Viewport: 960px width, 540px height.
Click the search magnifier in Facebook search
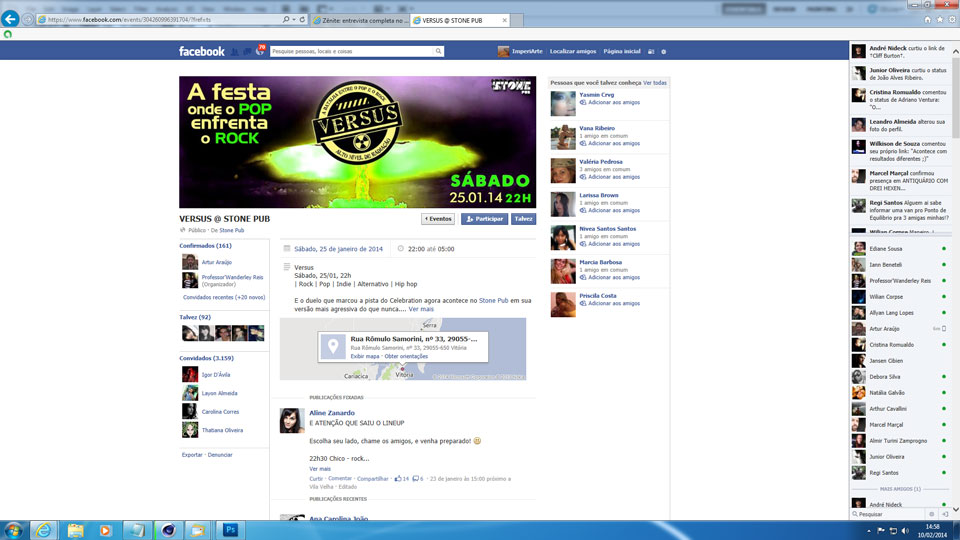pos(438,51)
